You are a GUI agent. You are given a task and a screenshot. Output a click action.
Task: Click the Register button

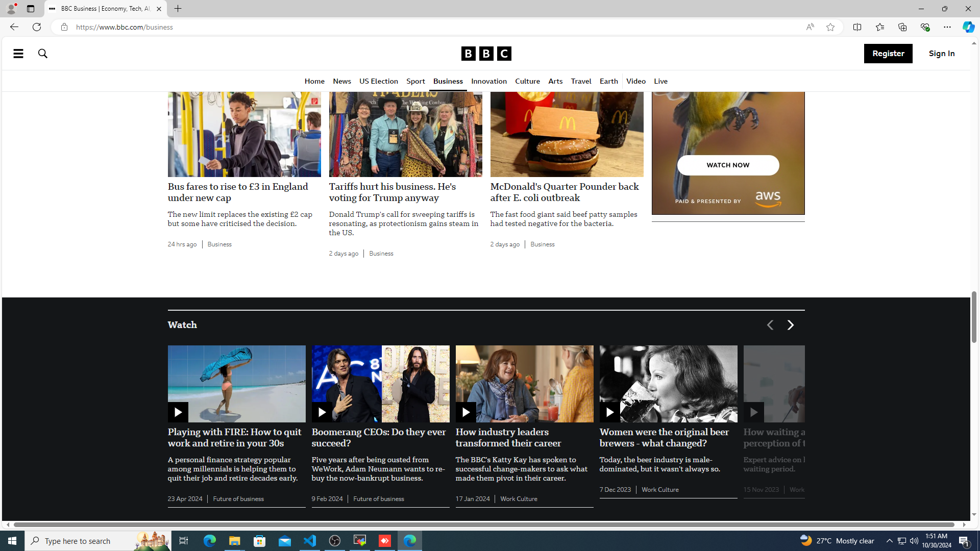pyautogui.click(x=888, y=54)
